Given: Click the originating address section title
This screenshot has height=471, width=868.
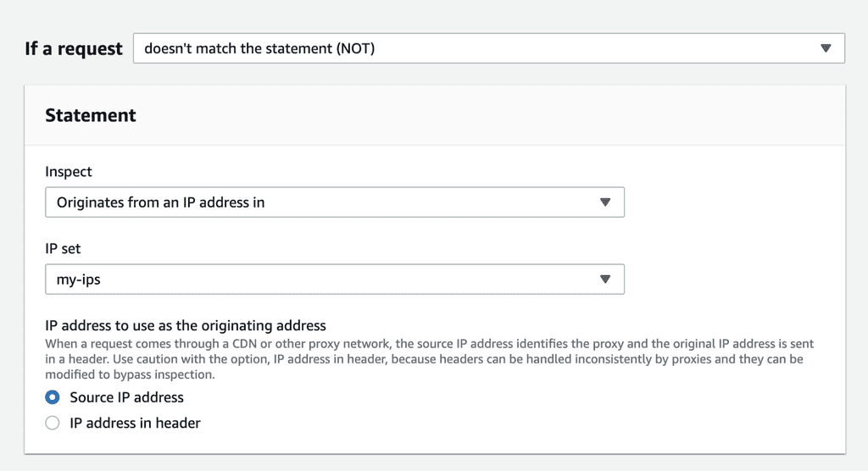Looking at the screenshot, I should [186, 325].
